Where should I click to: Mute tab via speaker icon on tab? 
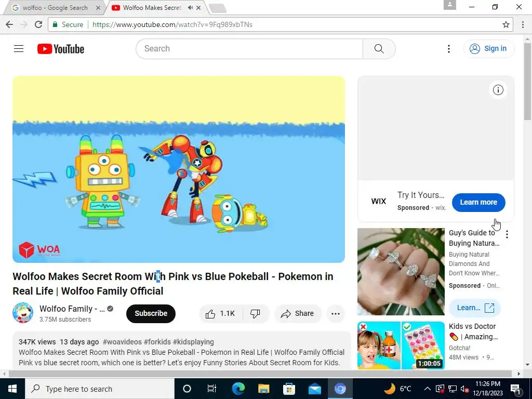[190, 8]
